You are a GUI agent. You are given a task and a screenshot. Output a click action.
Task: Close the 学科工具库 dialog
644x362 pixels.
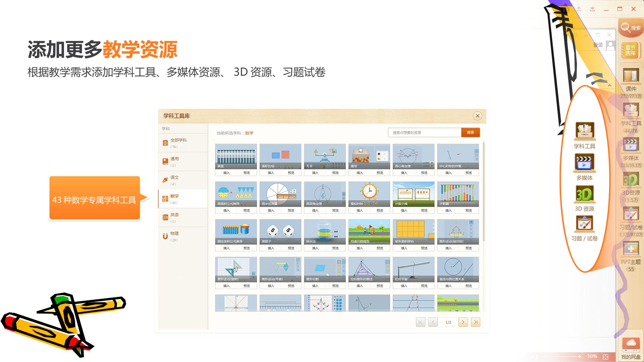coord(478,116)
